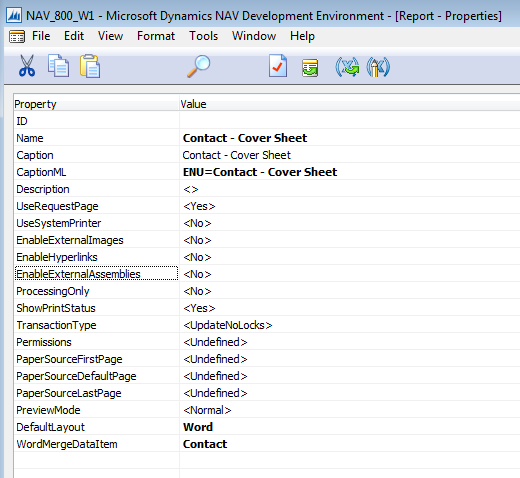Screen dimensions: 520x478
Task: Click the DefaultLayout value Word
Action: [198, 427]
